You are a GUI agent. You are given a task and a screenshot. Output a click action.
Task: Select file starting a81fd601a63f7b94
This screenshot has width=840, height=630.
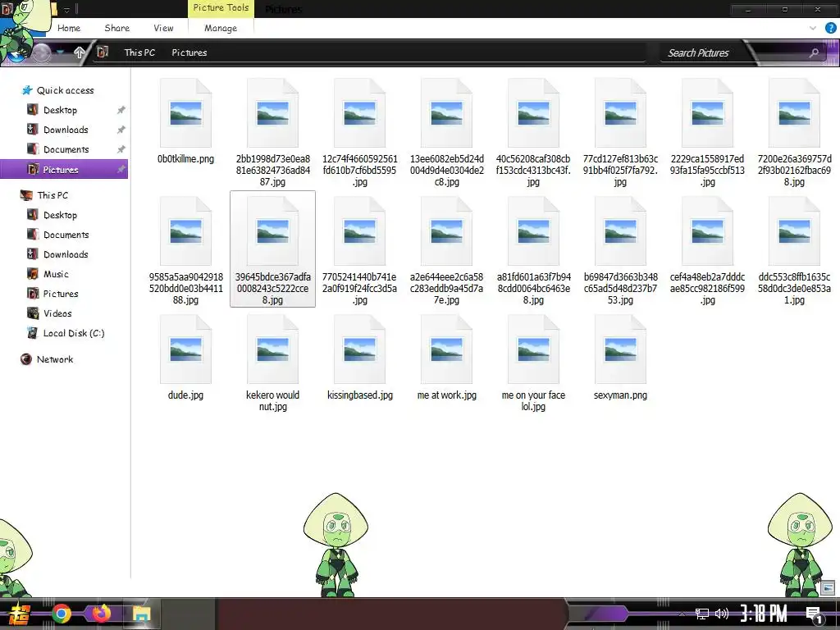533,249
